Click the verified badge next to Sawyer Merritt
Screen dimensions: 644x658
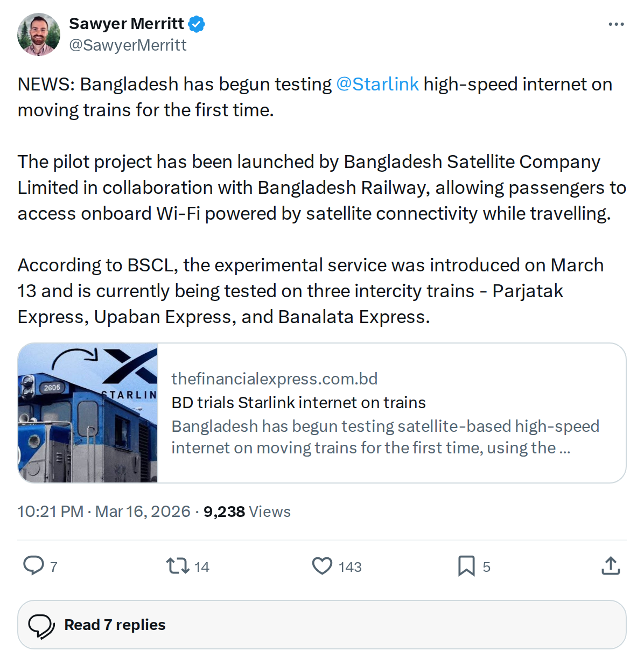click(x=197, y=23)
